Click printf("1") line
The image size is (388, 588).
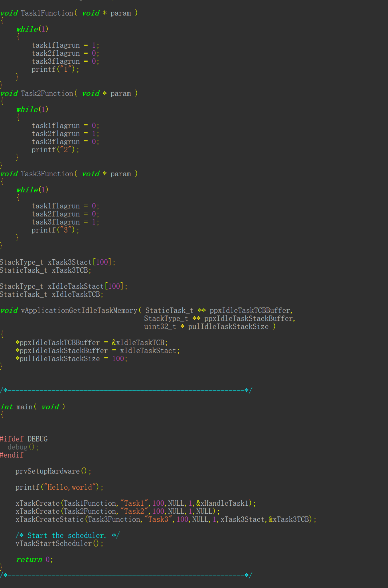tap(55, 69)
